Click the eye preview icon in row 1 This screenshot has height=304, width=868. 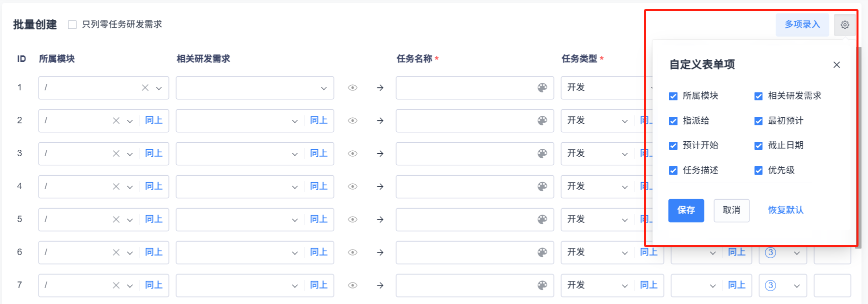pos(352,88)
